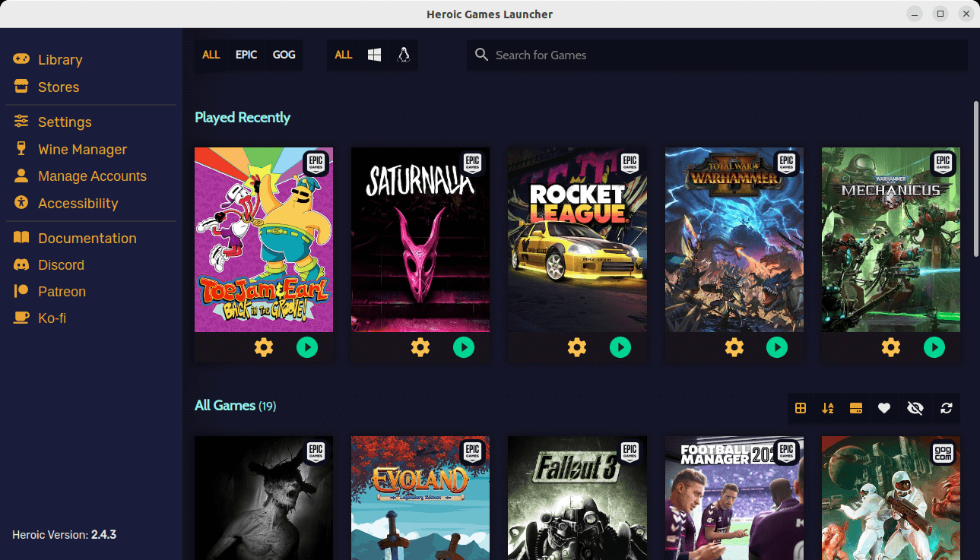Open Football Manager game cover

734,498
